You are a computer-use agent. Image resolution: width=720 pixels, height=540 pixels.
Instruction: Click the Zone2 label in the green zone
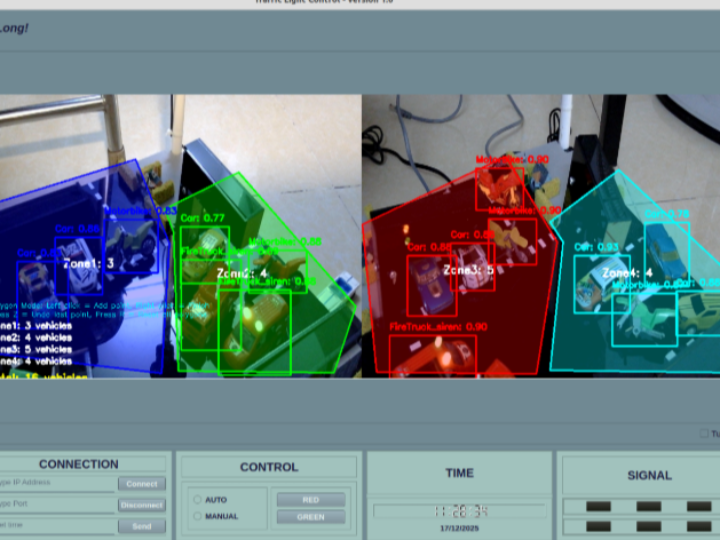(242, 272)
